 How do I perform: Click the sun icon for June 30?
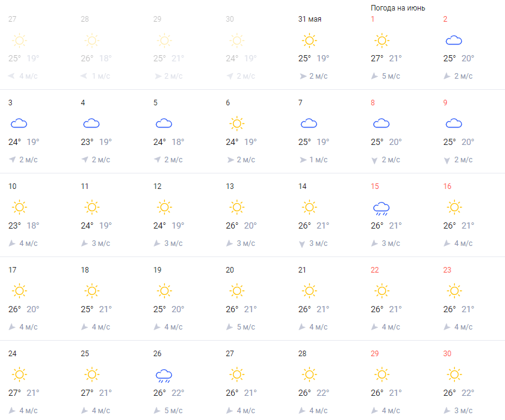click(x=454, y=374)
